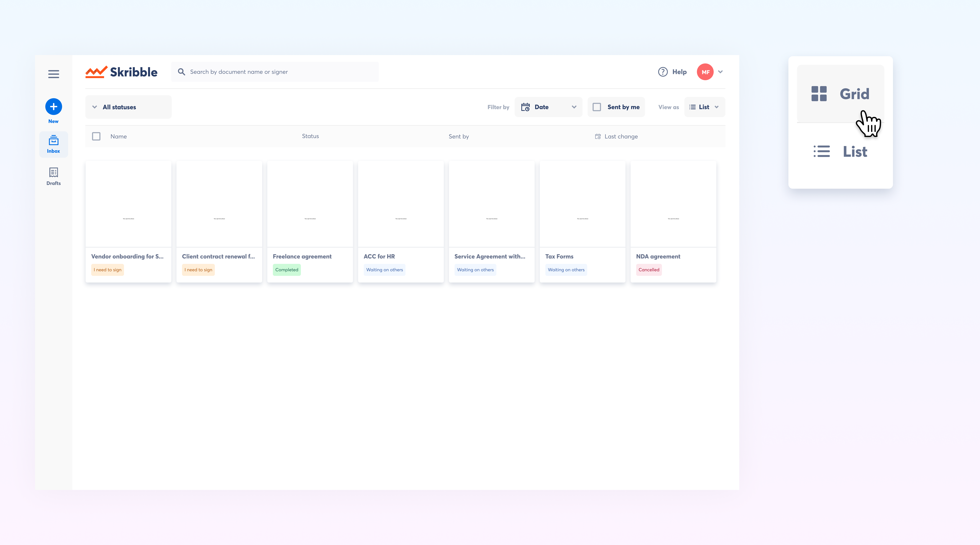The height and width of the screenshot is (545, 980).
Task: Enable the Sent by me checkbox
Action: coord(597,107)
